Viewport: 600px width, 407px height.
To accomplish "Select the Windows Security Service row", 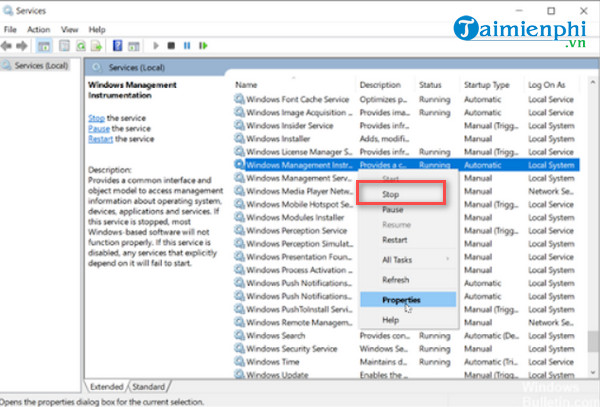I will point(406,348).
